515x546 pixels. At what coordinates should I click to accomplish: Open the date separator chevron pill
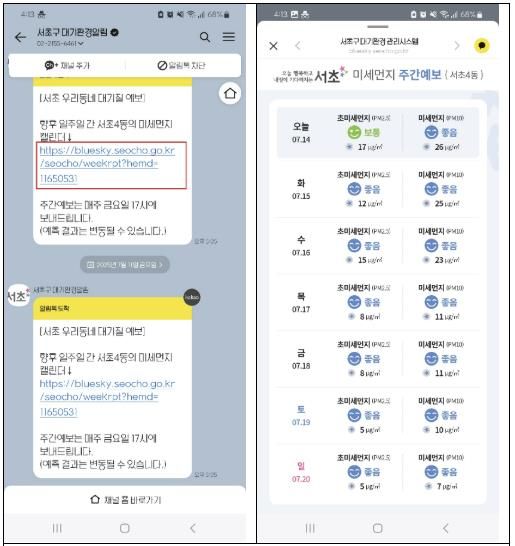[x=125, y=265]
